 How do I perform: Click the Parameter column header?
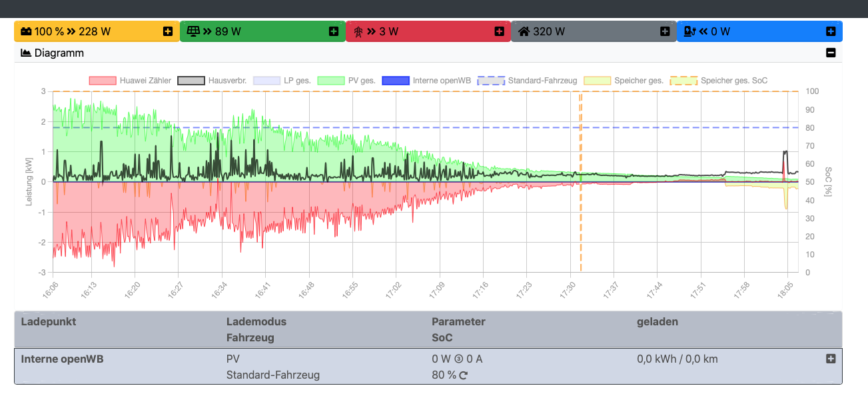[458, 321]
